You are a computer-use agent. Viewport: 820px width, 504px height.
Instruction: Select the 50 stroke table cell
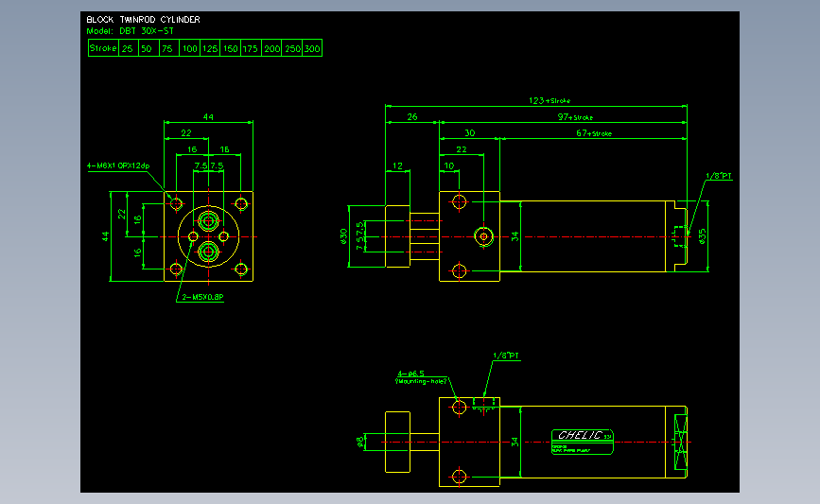147,48
